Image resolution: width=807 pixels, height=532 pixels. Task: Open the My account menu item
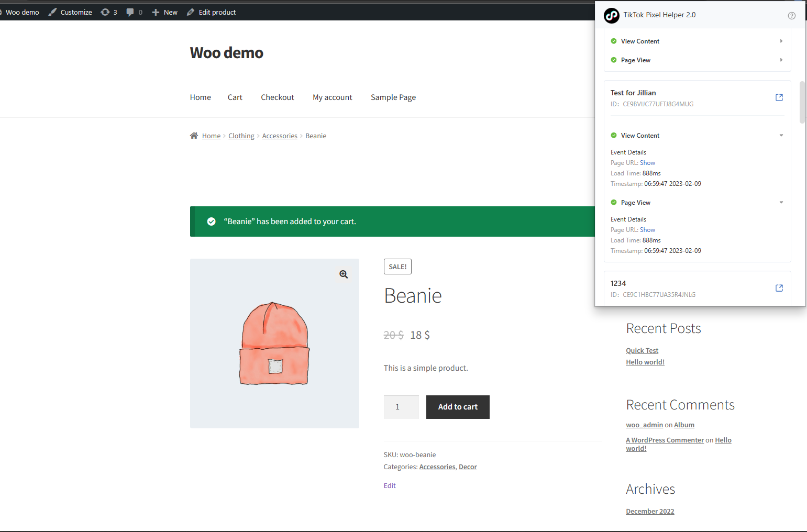click(x=333, y=97)
